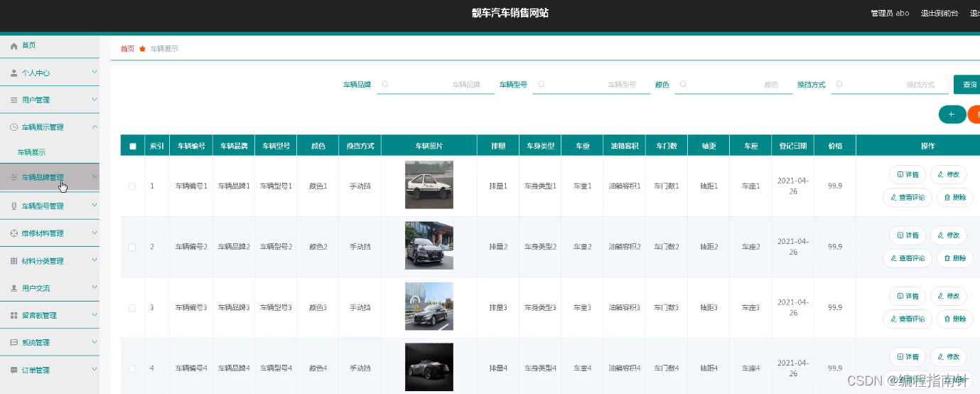This screenshot has width=980, height=394.
Task: Collapse 车辆展示管理 using its up chevron
Action: pos(95,127)
